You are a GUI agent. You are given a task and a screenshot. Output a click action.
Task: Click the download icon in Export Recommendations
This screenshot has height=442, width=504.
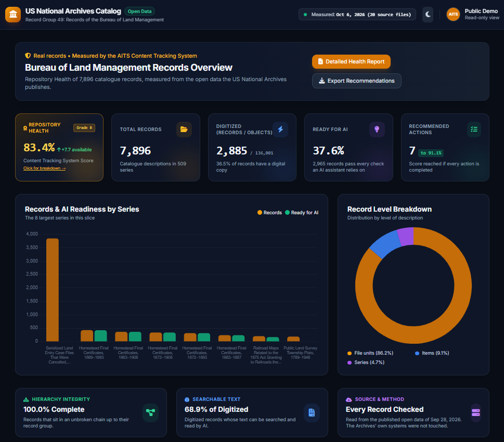[321, 81]
